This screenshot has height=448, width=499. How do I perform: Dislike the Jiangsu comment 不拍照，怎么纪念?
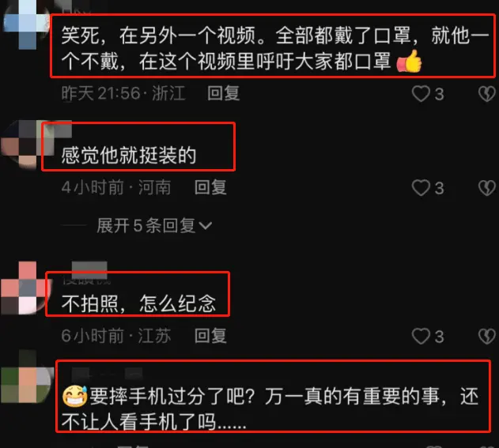click(487, 336)
